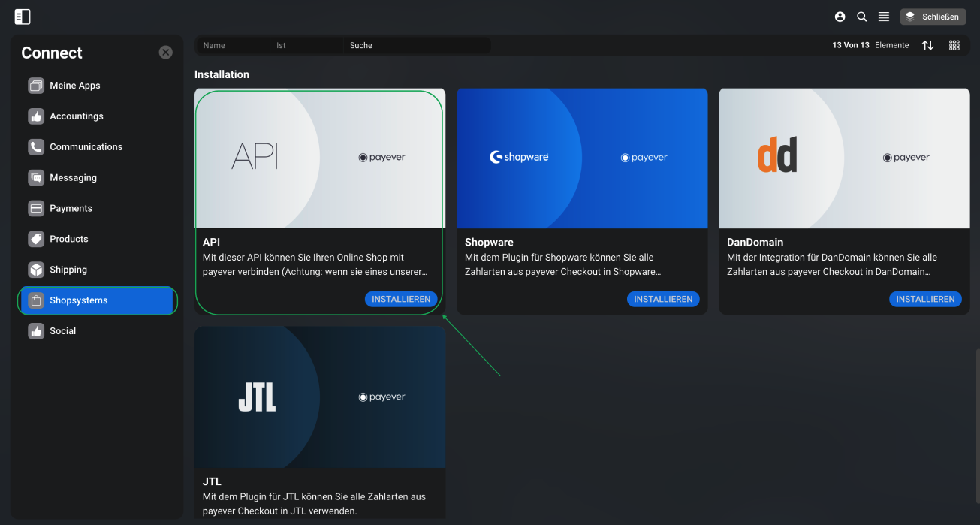Install the DanDomain integration
Screen dimensions: 980x525
point(925,299)
